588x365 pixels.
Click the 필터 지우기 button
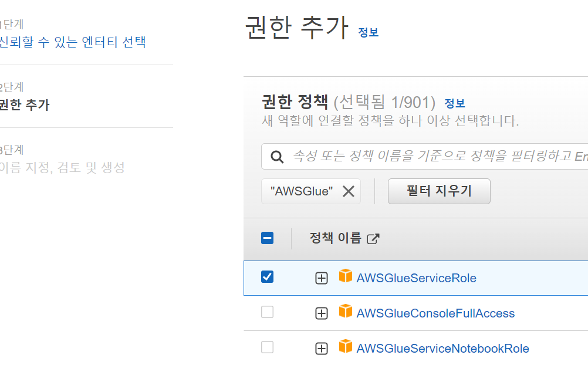[x=439, y=191]
